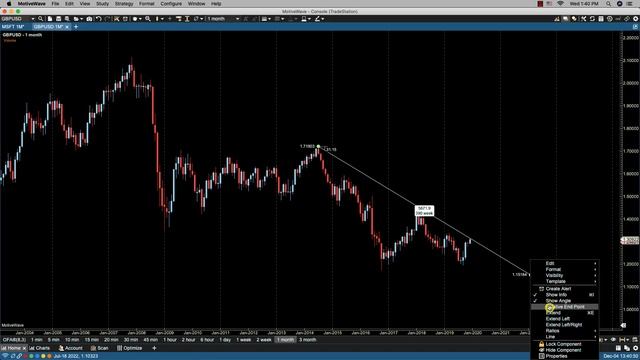
Task: Click the Wi-Fi icon in macOS menu bar
Action: 560,4
